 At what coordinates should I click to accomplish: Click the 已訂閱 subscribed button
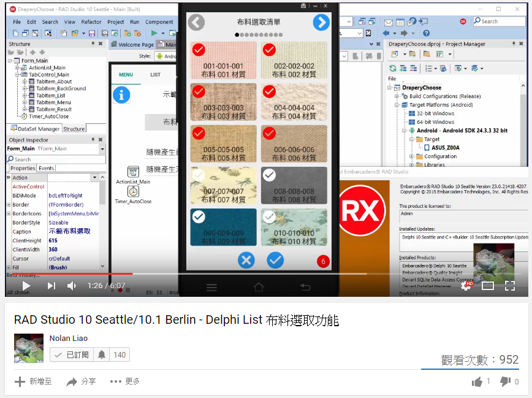72,355
